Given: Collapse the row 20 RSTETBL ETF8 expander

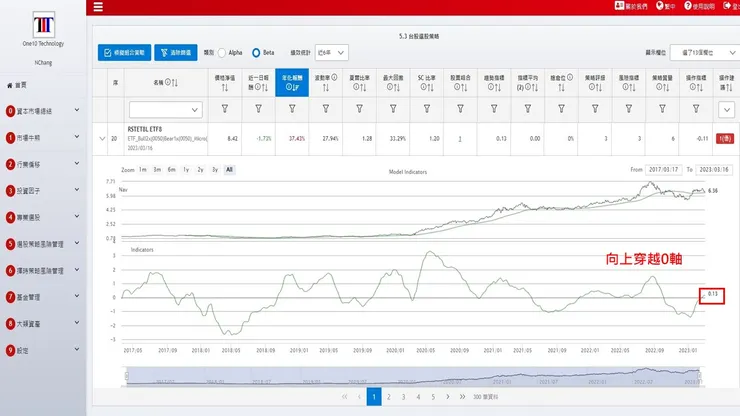Looking at the screenshot, I should 102,139.
